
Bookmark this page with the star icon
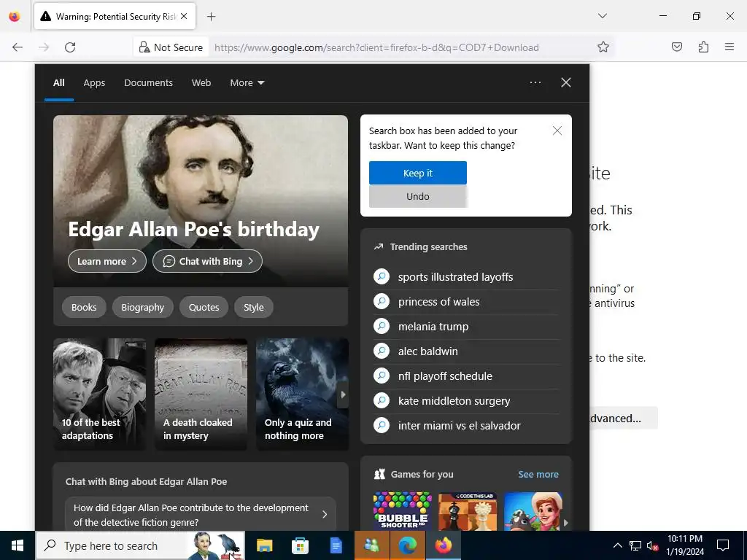603,47
